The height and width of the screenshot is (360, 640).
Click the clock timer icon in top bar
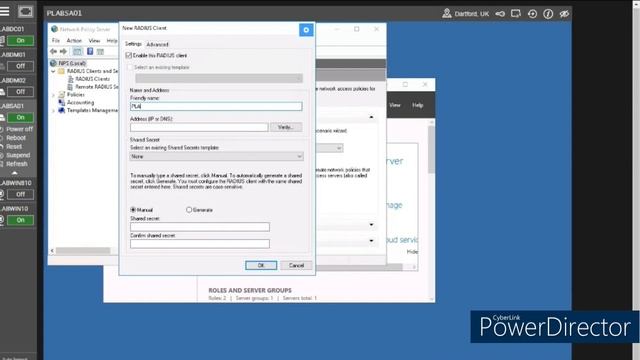pyautogui.click(x=532, y=14)
